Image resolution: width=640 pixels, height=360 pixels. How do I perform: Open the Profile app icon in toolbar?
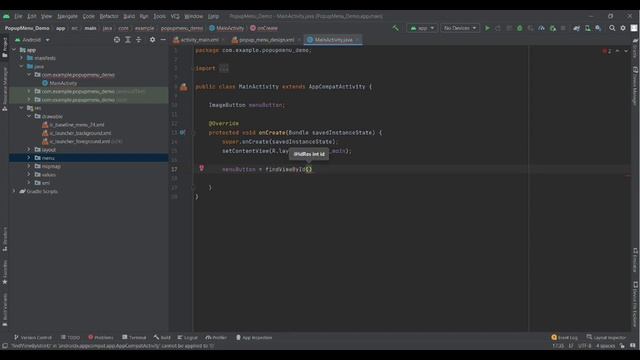(542, 28)
